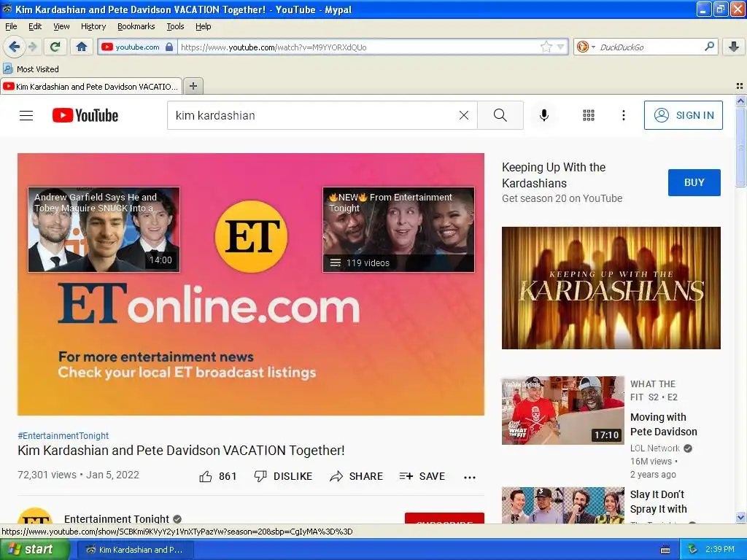Screen dimensions: 747x560
Task: Click the #EntertainmentTonight hashtag link
Action: (x=63, y=435)
